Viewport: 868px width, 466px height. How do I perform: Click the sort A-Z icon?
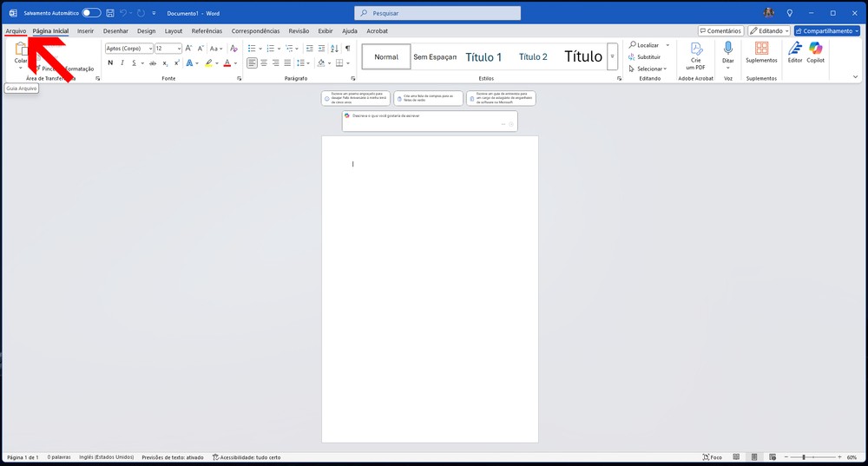point(333,49)
